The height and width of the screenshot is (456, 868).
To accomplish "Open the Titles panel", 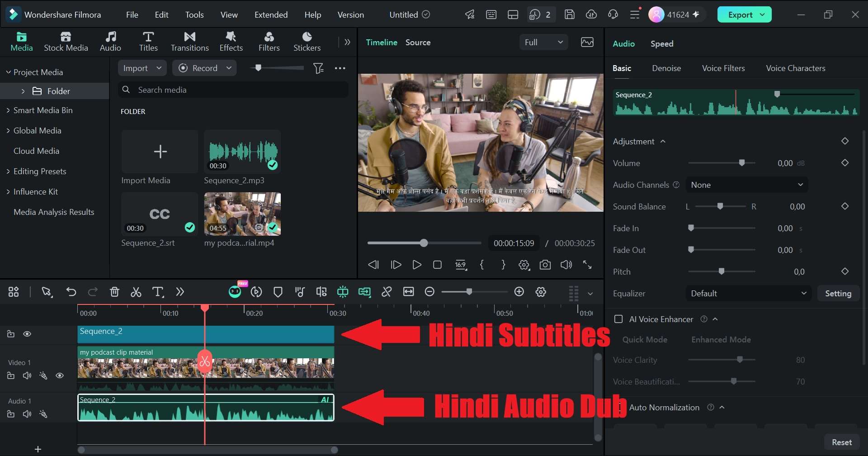I will coord(148,42).
